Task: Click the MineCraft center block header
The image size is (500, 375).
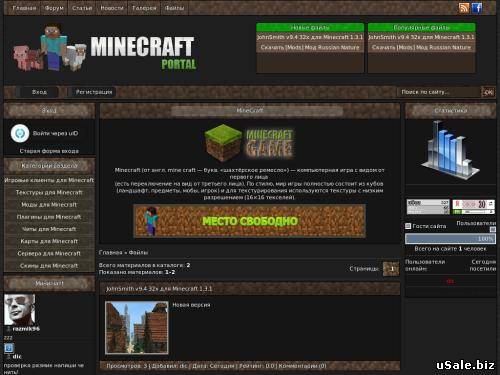Action: tap(250, 111)
